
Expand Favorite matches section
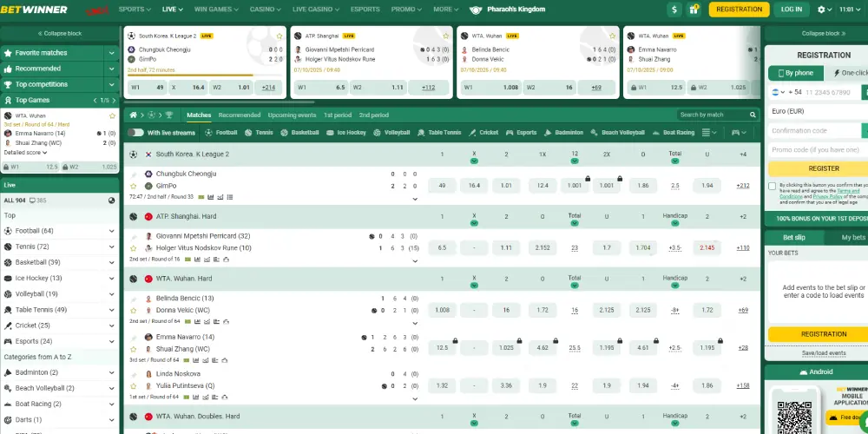pos(112,53)
